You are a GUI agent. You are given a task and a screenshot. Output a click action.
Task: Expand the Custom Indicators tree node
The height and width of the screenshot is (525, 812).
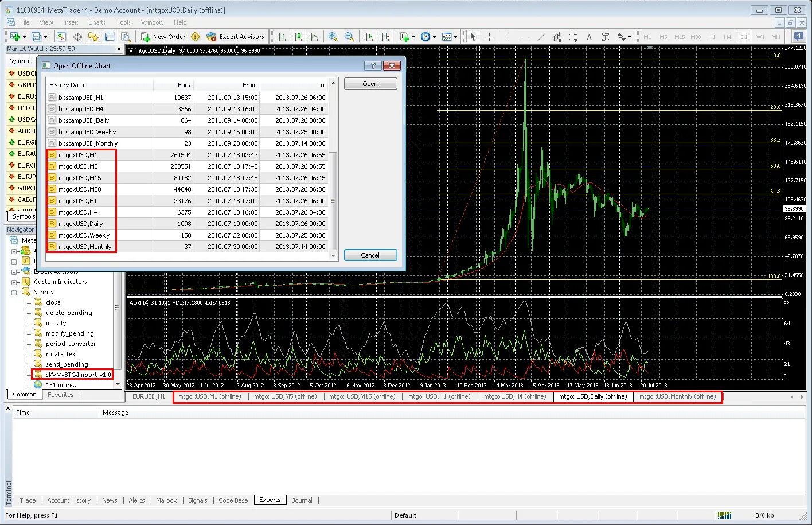coord(14,282)
